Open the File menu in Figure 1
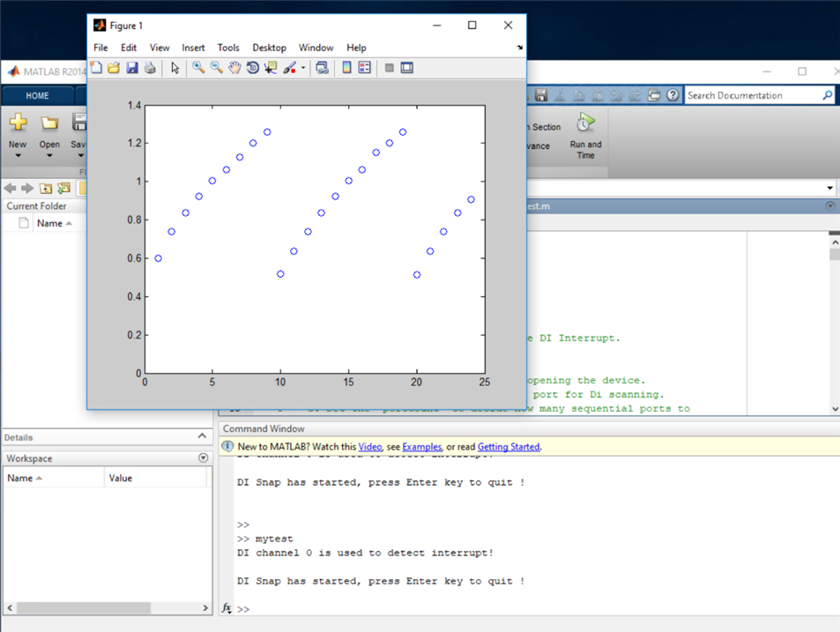Viewport: 840px width, 632px height. tap(100, 48)
